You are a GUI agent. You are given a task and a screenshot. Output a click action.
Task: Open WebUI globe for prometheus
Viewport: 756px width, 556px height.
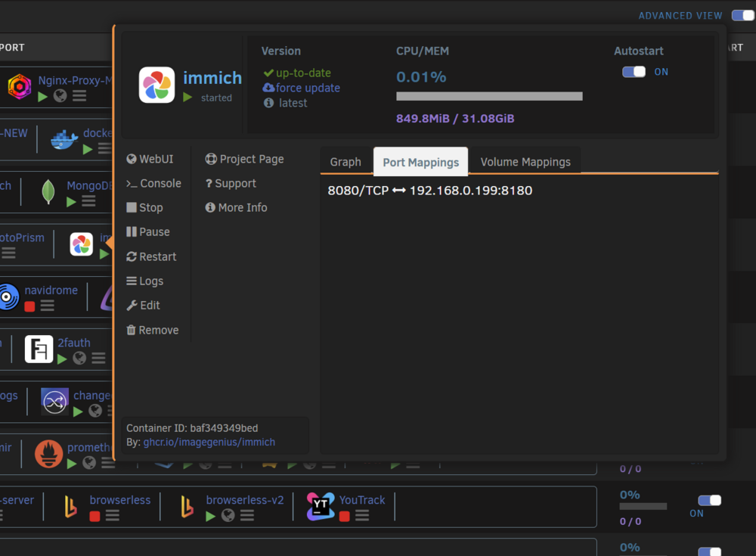(89, 463)
